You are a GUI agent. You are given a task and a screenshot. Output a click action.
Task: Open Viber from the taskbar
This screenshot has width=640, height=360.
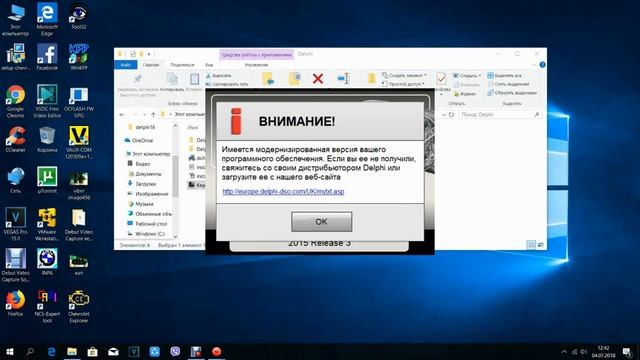(x=175, y=351)
